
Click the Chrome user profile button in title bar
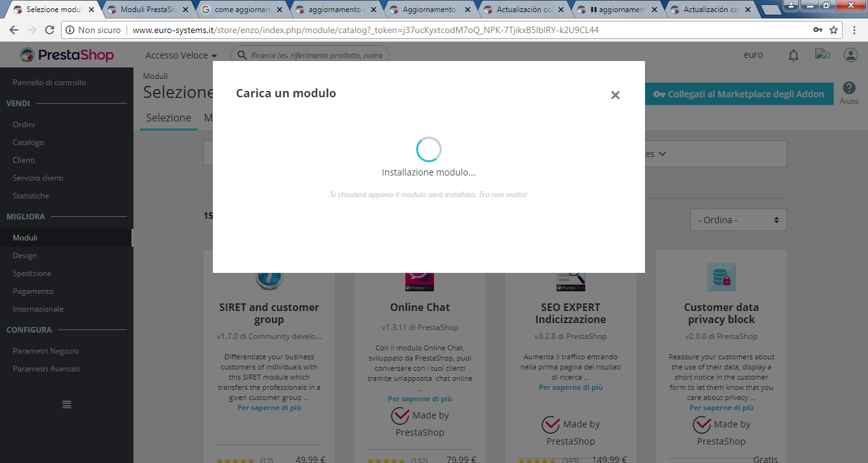792,5
